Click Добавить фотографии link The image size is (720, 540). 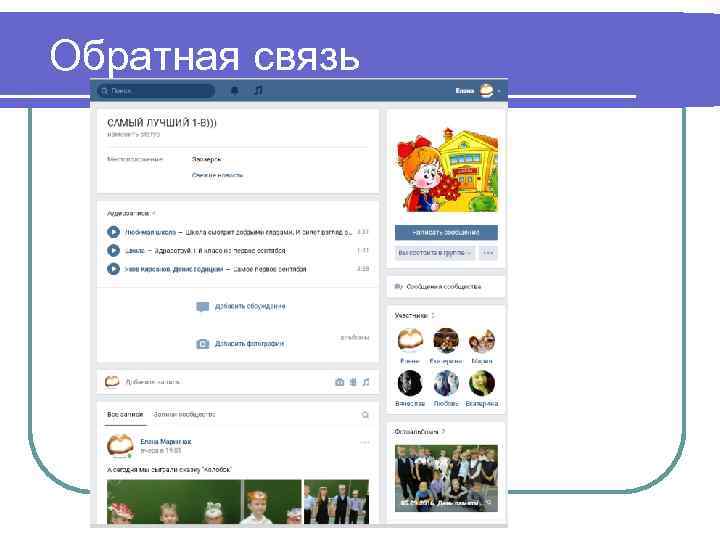[249, 343]
